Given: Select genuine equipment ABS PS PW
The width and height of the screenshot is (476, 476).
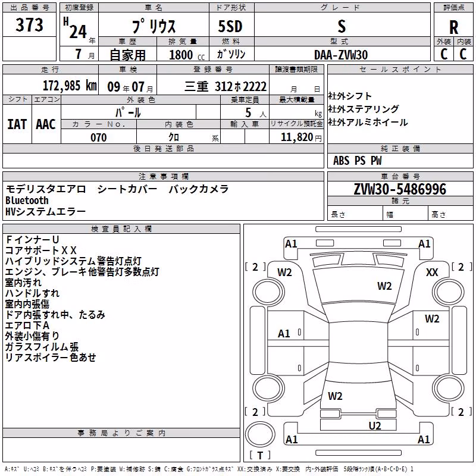Looking at the screenshot, I should point(358,161).
